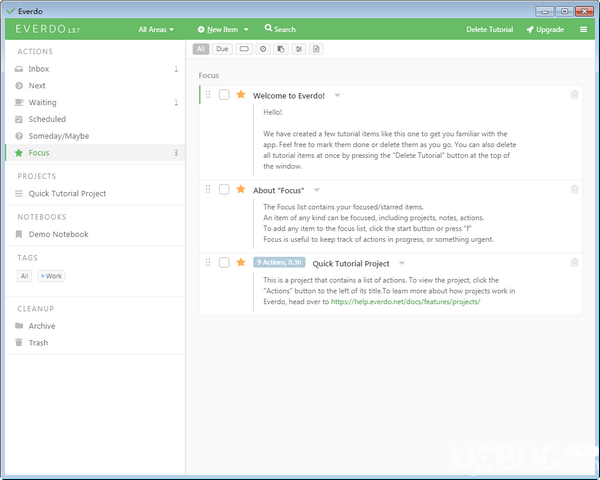Viewport: 600px width, 480px height.
Task: Click the time filter clock icon
Action: pyautogui.click(x=263, y=48)
